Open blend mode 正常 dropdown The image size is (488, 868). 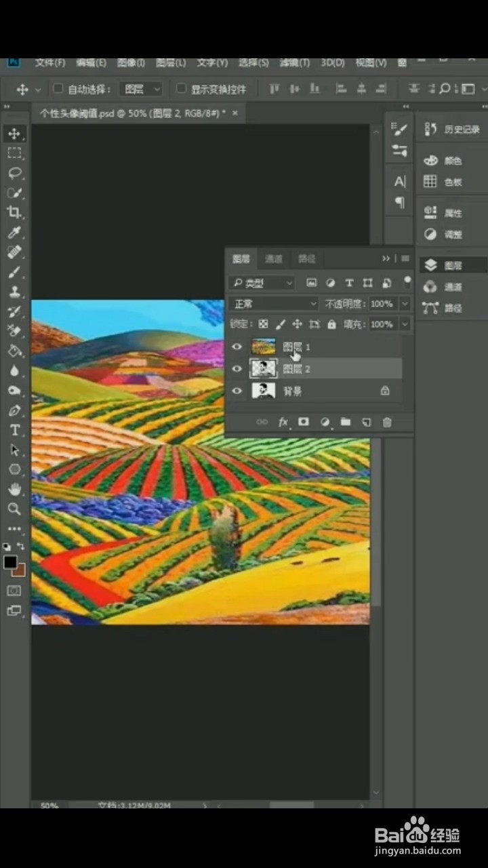tap(273, 304)
